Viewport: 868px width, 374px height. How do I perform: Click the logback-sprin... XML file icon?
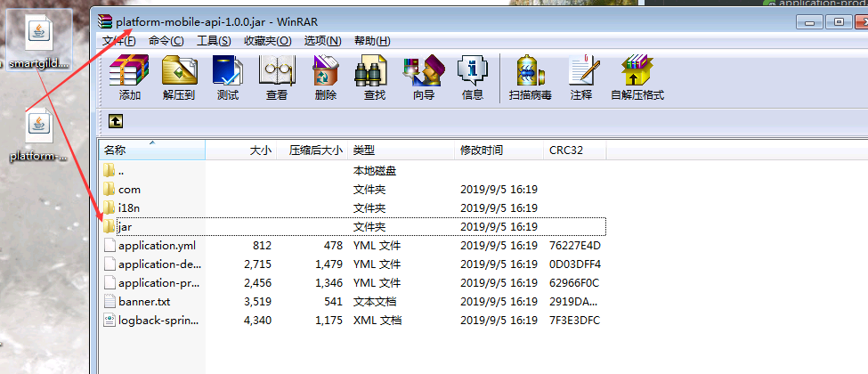pos(110,321)
